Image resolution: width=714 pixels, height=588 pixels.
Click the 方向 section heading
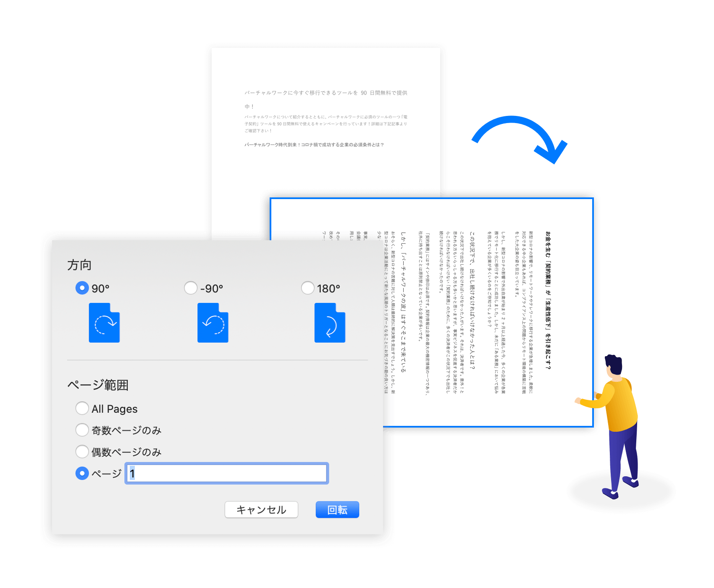(x=79, y=265)
